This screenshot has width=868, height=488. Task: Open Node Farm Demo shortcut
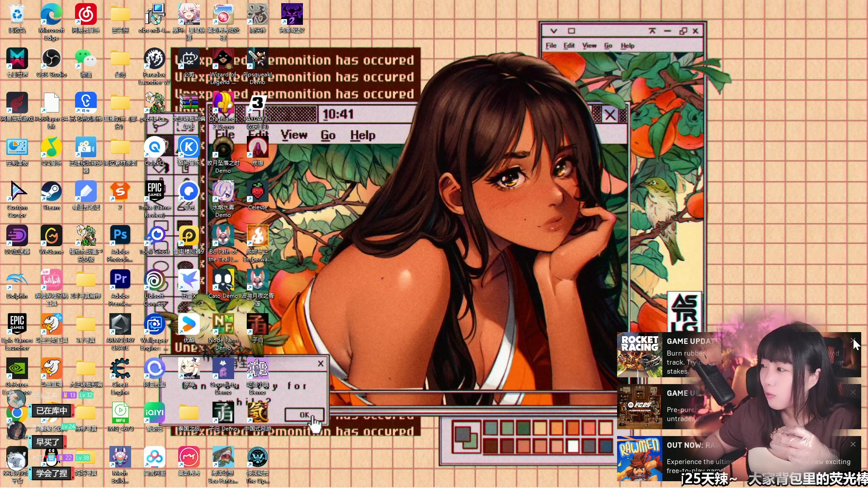pyautogui.click(x=223, y=332)
